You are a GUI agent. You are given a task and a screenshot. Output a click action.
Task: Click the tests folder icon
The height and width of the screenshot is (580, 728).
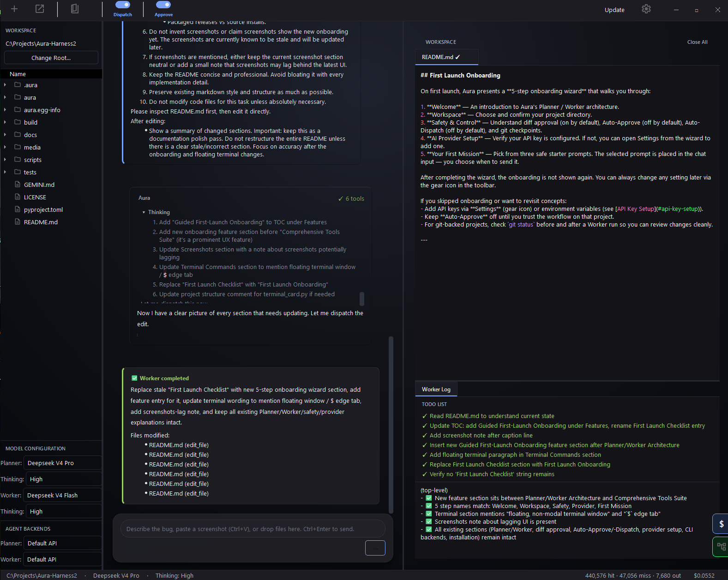tap(18, 172)
